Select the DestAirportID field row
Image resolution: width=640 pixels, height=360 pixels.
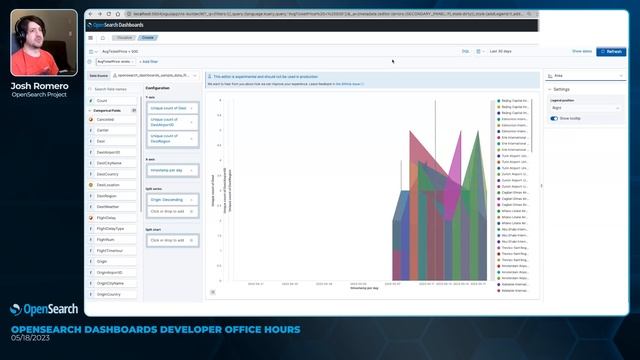coord(112,152)
